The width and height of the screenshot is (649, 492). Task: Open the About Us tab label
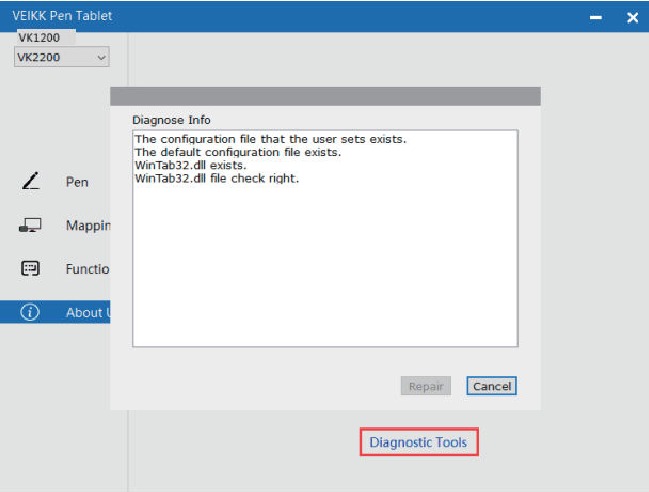(88, 312)
